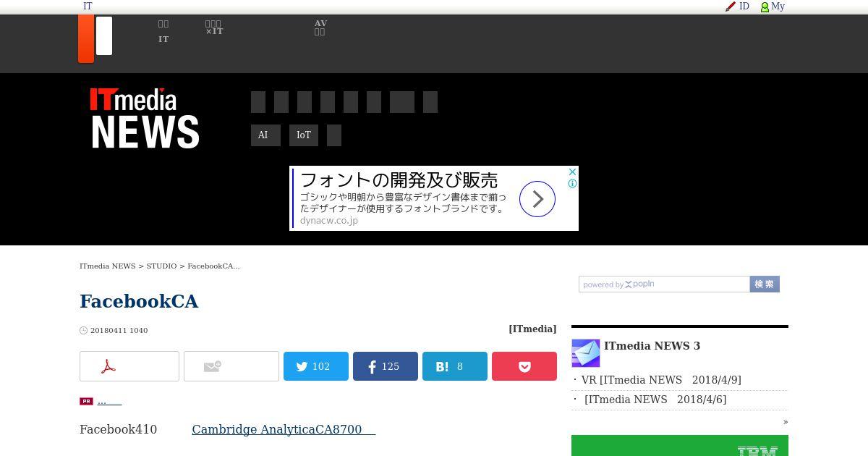Click the email share button

(x=231, y=366)
